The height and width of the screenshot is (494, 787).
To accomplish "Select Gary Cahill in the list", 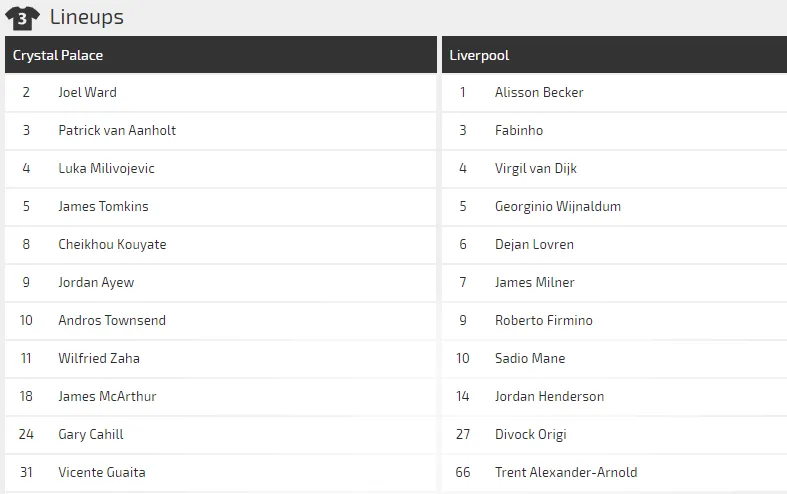I will 91,434.
